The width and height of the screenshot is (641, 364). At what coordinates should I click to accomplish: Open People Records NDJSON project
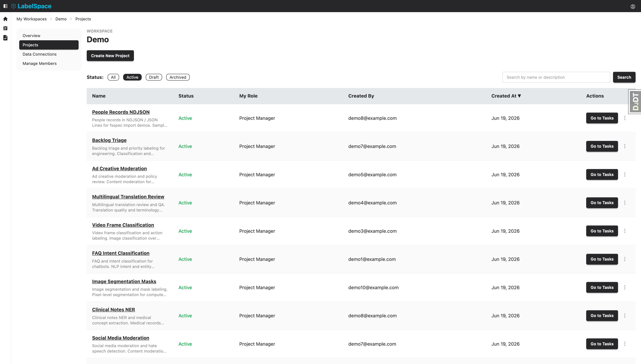point(121,112)
